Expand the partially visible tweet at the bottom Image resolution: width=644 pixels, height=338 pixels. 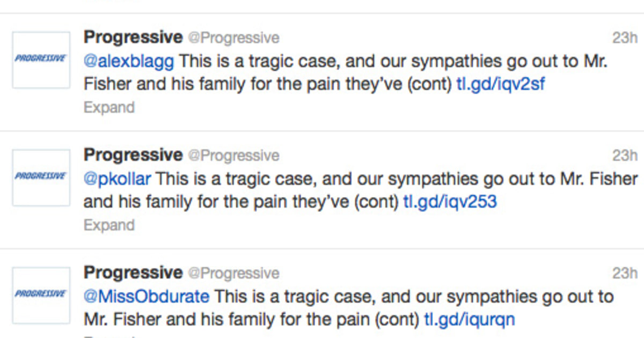pyautogui.click(x=109, y=335)
